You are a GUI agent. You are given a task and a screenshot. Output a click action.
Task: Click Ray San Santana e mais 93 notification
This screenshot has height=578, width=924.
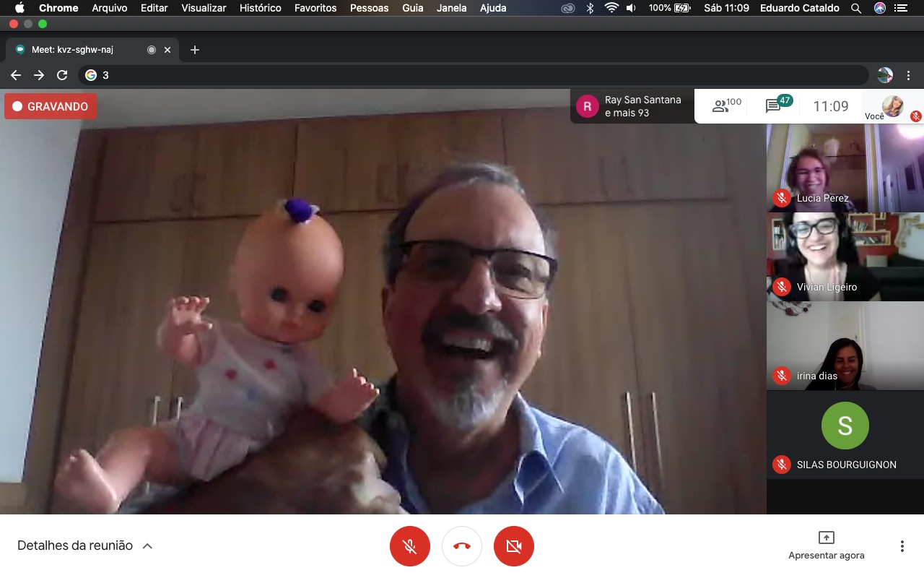[632, 106]
